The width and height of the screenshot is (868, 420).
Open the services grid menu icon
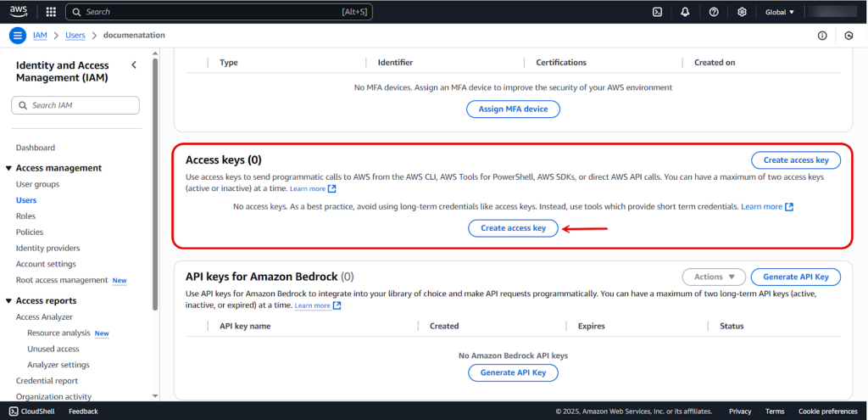pyautogui.click(x=50, y=12)
